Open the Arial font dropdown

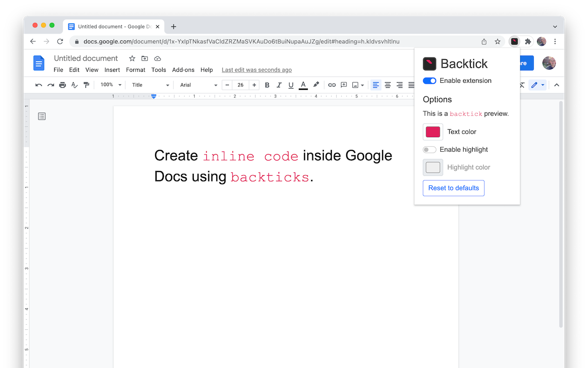[x=198, y=85]
